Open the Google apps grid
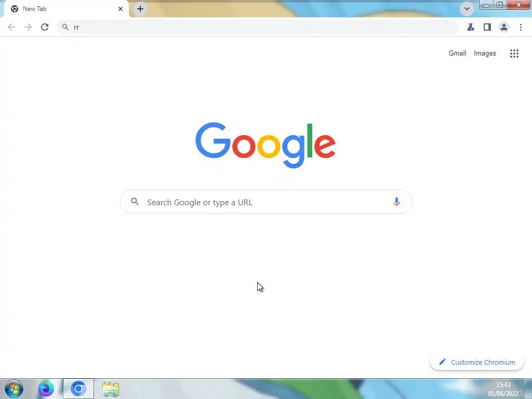The image size is (532, 399). [x=514, y=54]
